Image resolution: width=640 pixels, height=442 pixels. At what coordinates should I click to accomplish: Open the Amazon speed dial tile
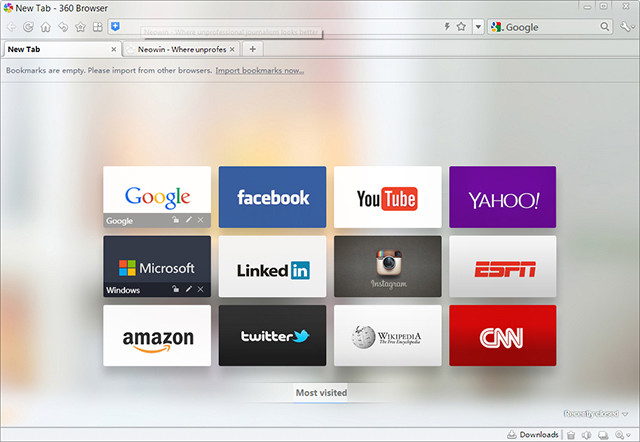(x=157, y=335)
